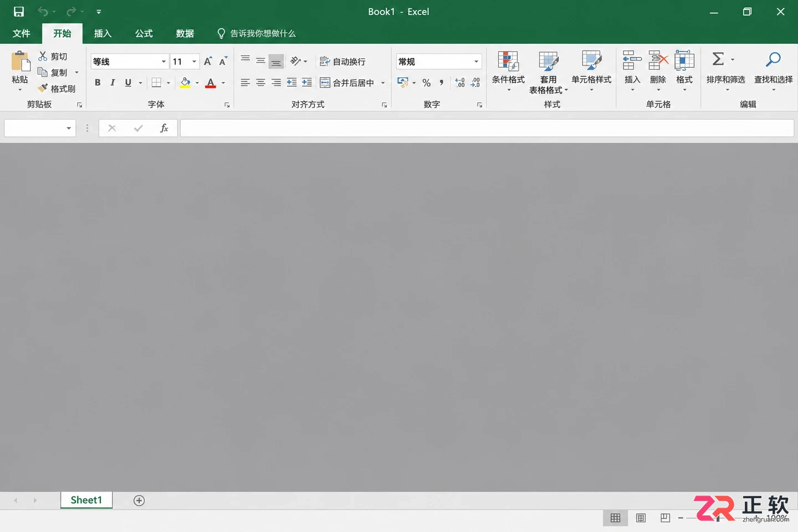Click the text orientation icon
The height and width of the screenshot is (532, 798).
(296, 61)
